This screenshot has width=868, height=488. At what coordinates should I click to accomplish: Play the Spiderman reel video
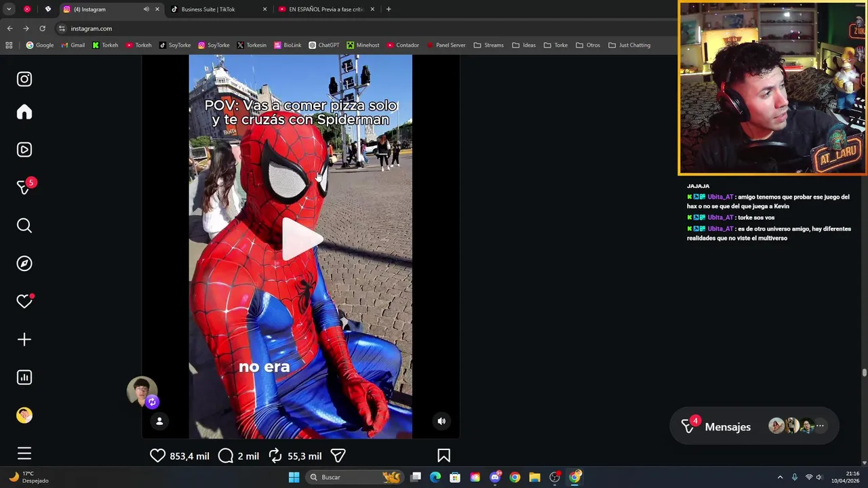300,239
